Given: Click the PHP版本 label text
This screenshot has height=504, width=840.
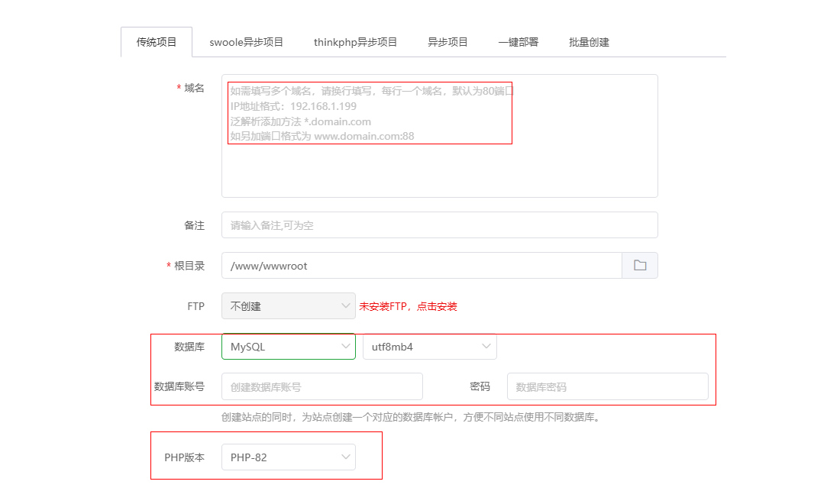Looking at the screenshot, I should (x=184, y=457).
